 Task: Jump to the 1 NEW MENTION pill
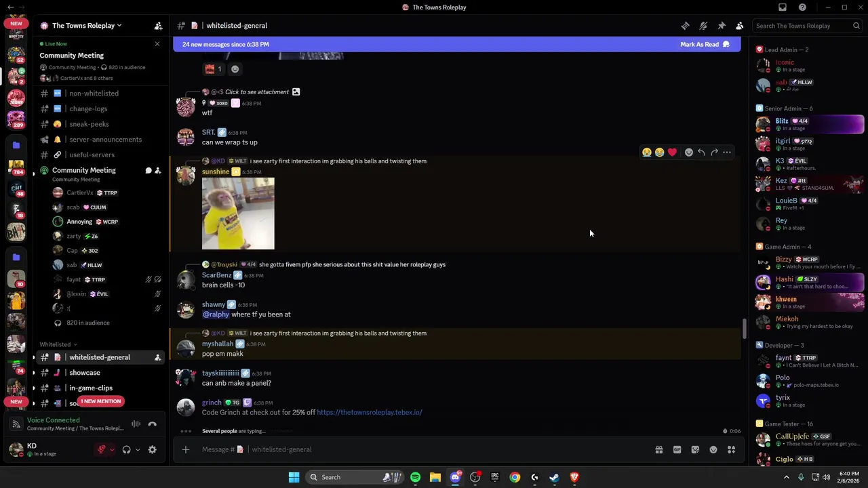100,401
